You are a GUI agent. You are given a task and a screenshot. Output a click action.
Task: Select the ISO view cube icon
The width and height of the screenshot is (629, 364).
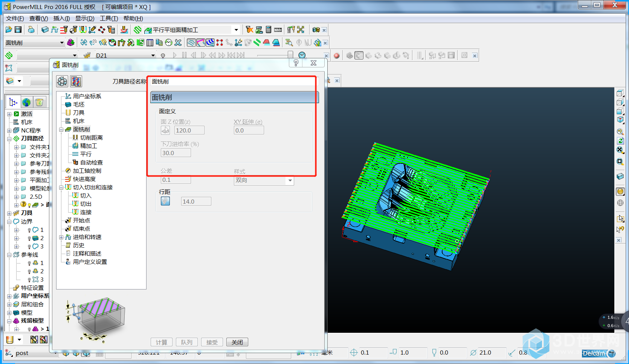620,120
